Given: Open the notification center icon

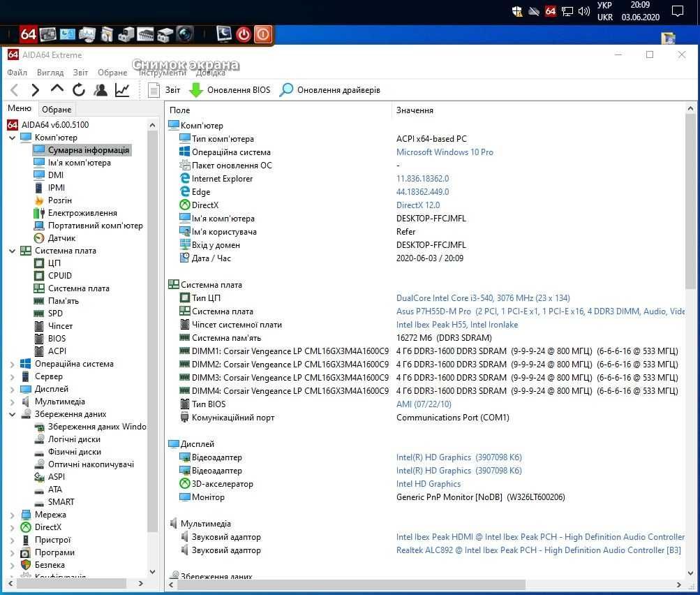Looking at the screenshot, I should tap(677, 11).
